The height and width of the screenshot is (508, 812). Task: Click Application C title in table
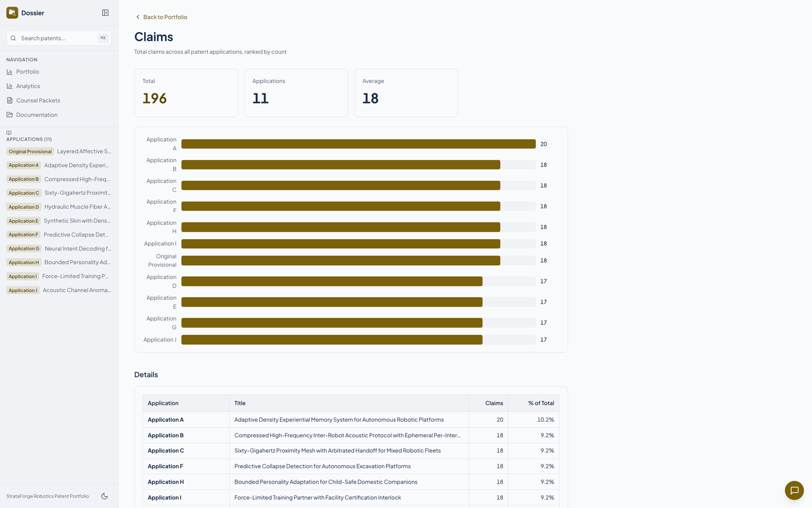coord(337,451)
